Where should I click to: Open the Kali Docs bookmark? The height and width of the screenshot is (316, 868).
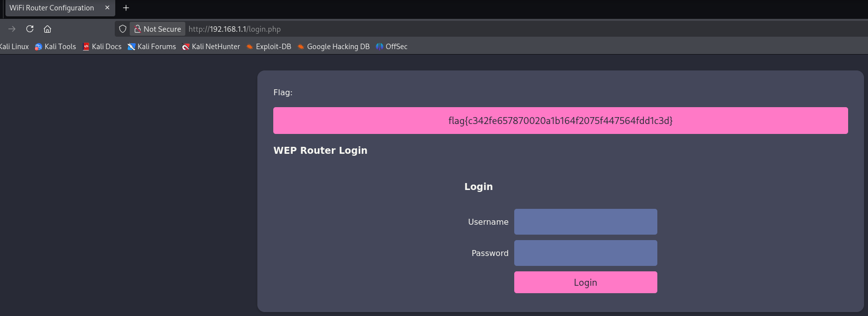click(102, 47)
